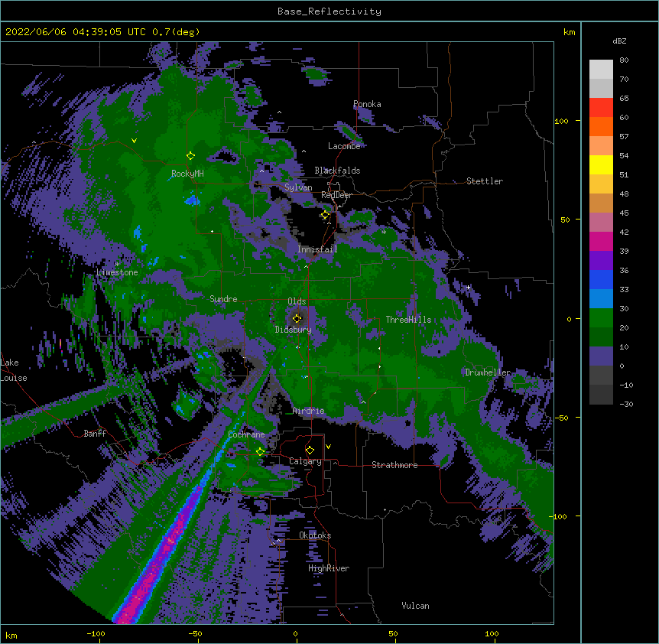Click the ThreeHills label
The height and width of the screenshot is (644, 659).
pos(408,320)
